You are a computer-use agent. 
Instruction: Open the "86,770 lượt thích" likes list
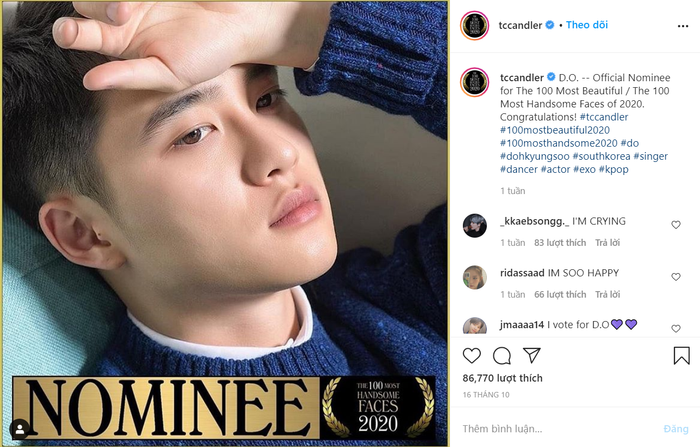pos(502,379)
